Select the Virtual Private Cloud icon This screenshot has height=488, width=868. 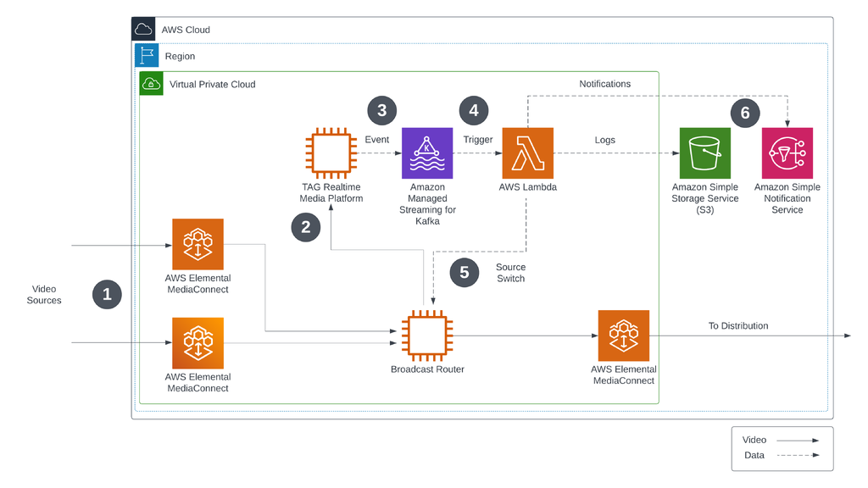pyautogui.click(x=151, y=83)
